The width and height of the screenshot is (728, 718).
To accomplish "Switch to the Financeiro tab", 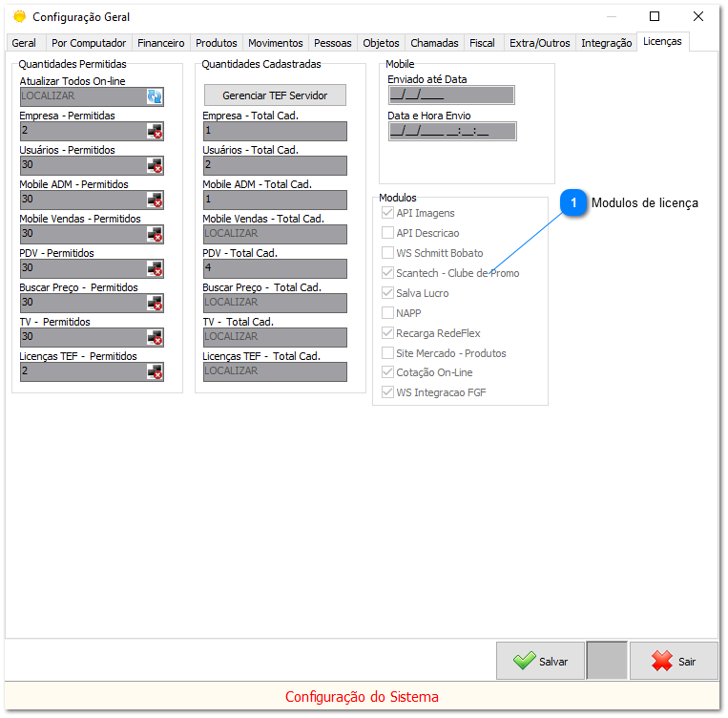I will 161,43.
